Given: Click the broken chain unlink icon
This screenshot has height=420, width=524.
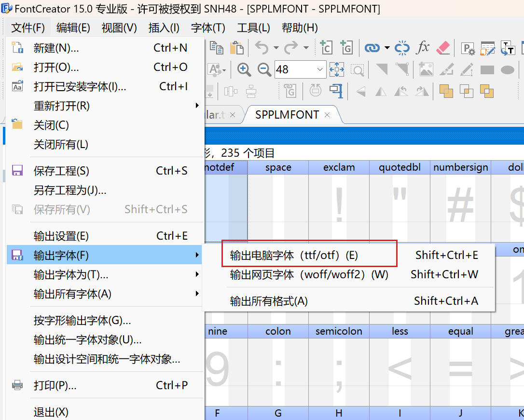Looking at the screenshot, I should click(x=402, y=48).
